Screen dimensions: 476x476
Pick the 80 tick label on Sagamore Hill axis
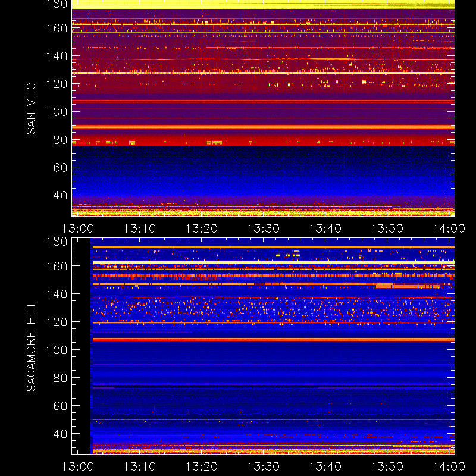[60, 378]
